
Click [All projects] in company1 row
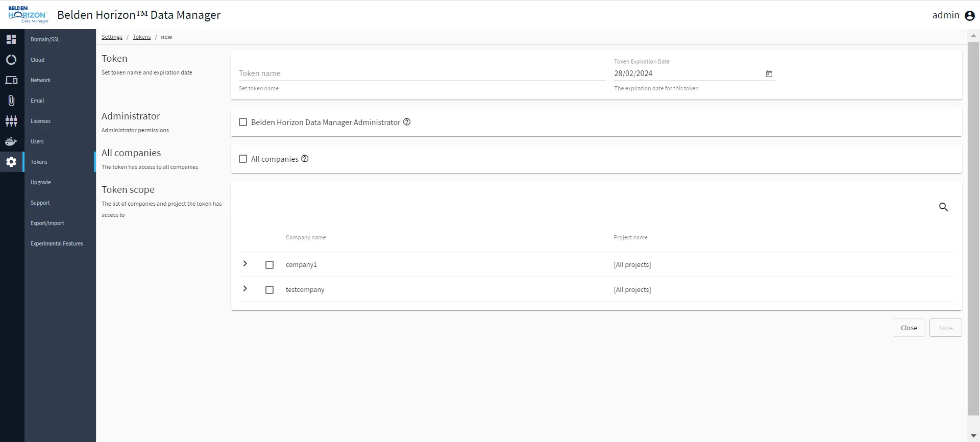coord(632,264)
